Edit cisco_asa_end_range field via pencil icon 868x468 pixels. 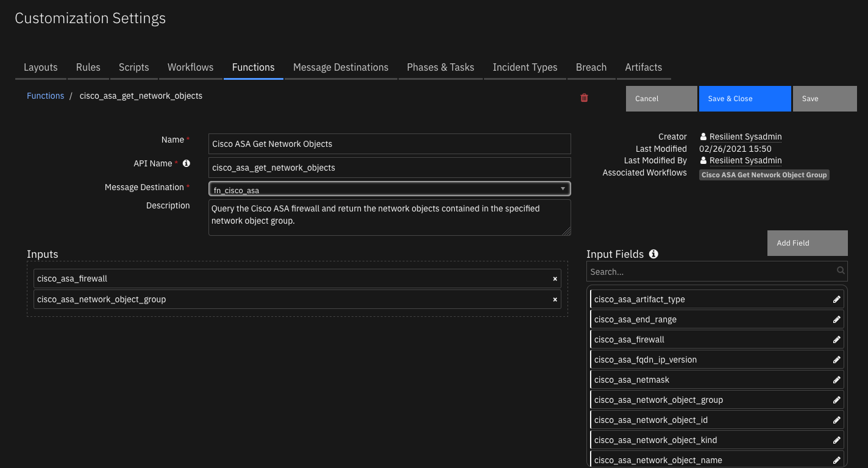(837, 319)
